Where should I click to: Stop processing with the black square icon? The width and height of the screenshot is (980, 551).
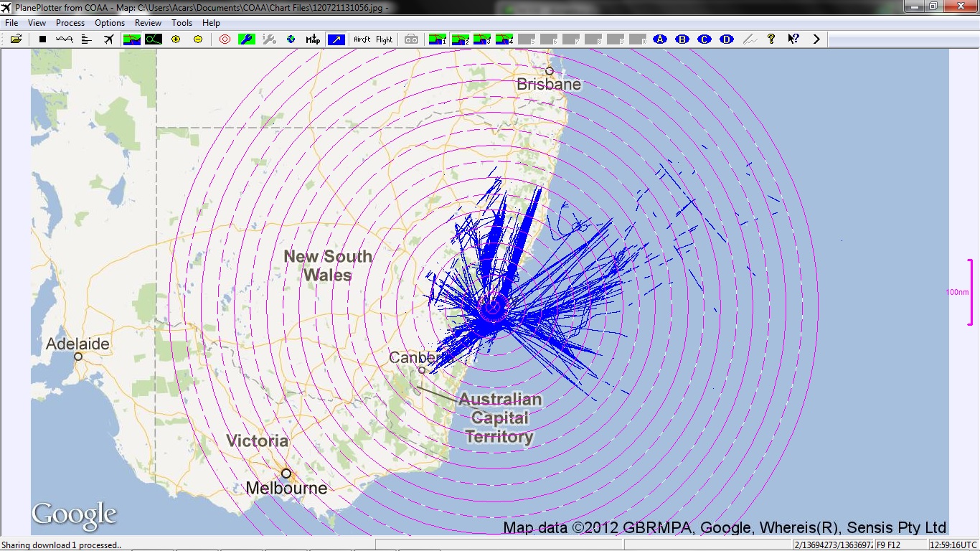pyautogui.click(x=42, y=39)
